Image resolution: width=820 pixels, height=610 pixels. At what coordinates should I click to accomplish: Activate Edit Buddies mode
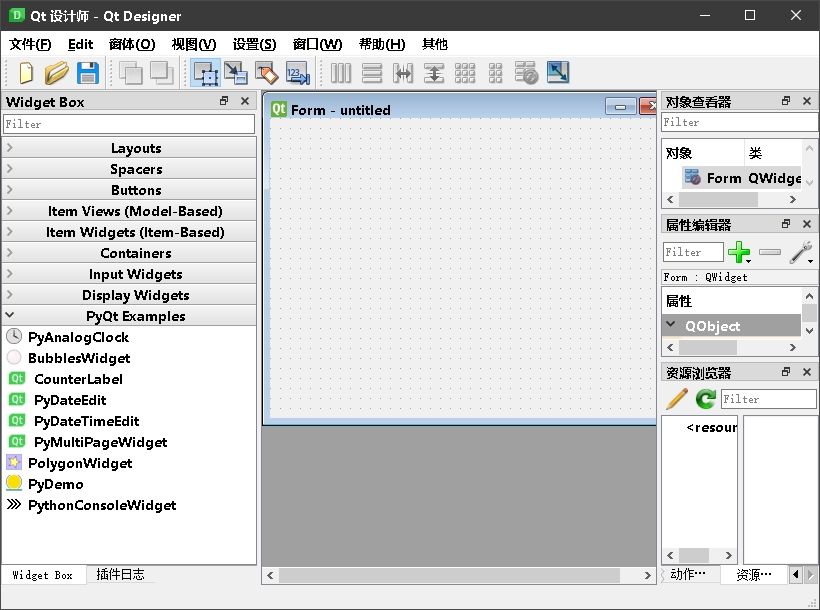point(267,73)
